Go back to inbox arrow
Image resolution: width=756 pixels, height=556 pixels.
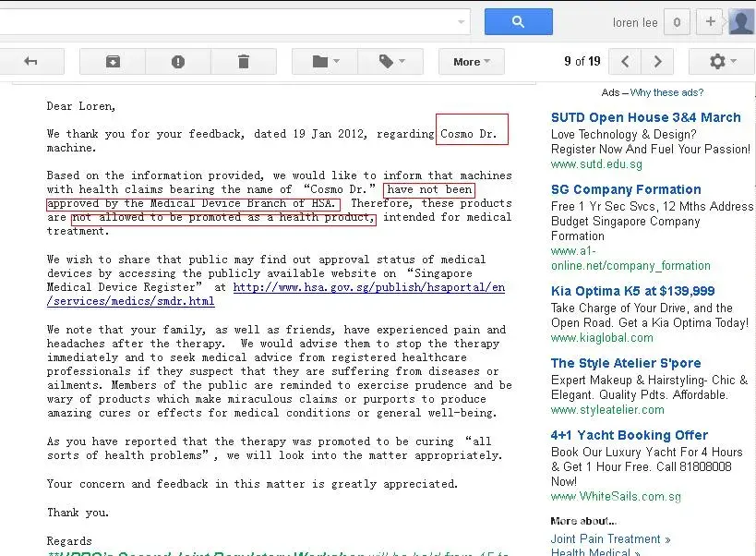tap(30, 62)
